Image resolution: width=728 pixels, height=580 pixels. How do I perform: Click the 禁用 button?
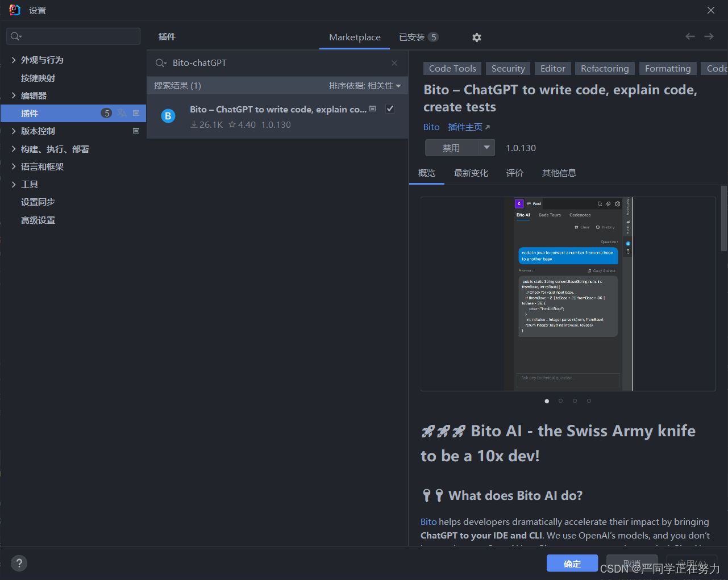(452, 148)
